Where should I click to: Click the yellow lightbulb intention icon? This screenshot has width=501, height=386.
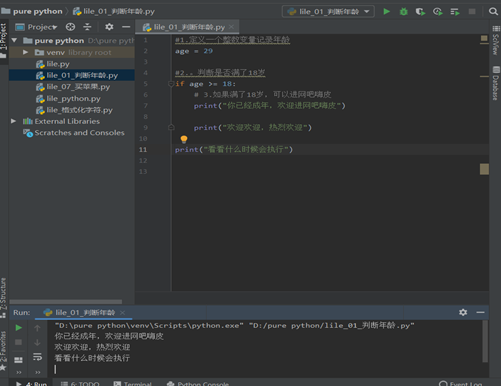click(x=184, y=139)
